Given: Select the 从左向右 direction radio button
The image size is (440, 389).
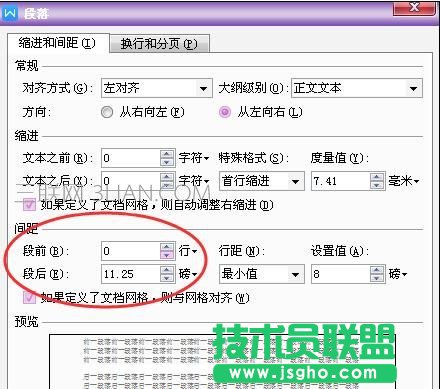Looking at the screenshot, I should (225, 112).
